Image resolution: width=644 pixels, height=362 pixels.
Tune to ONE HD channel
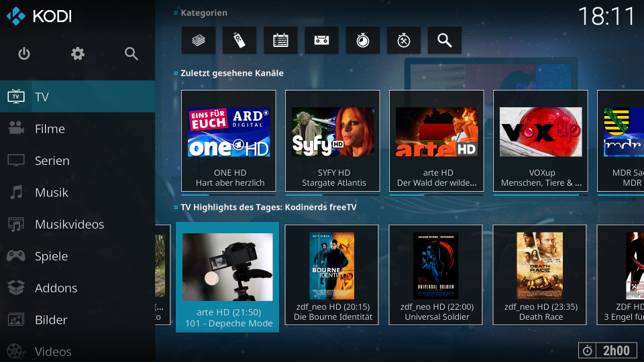[229, 141]
